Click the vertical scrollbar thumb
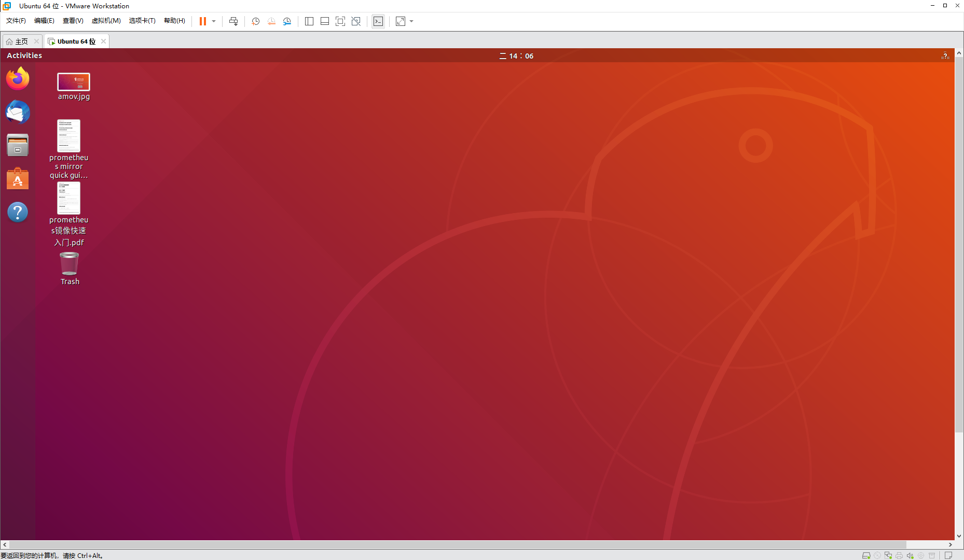This screenshot has height=560, width=964. coord(959,245)
